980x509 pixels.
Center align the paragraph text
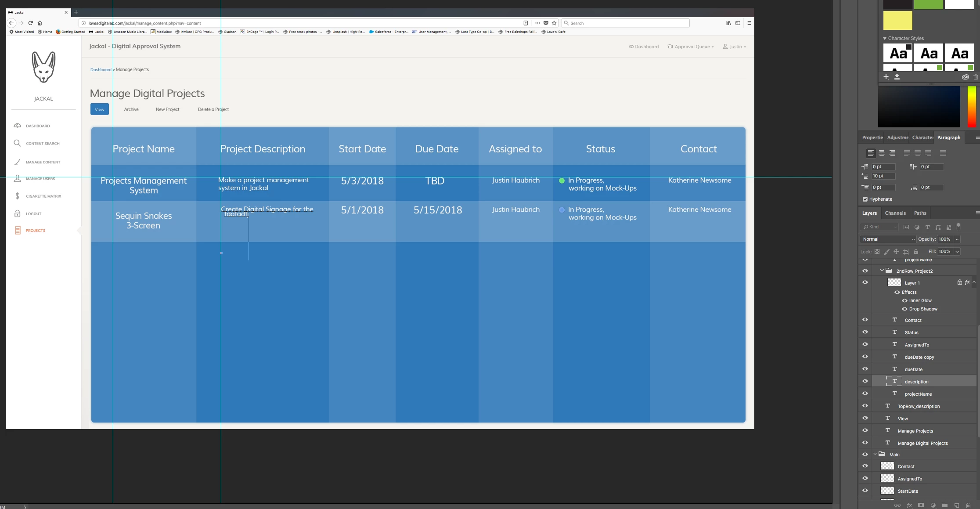881,153
